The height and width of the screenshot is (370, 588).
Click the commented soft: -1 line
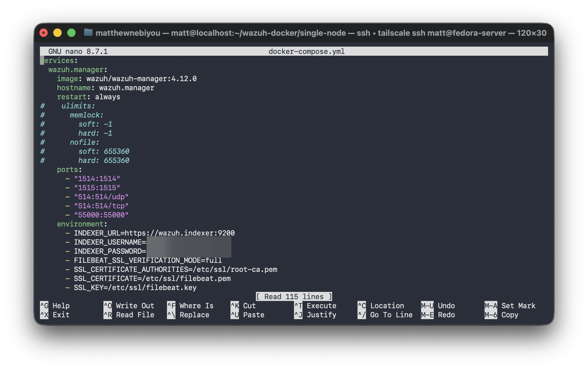coord(76,124)
